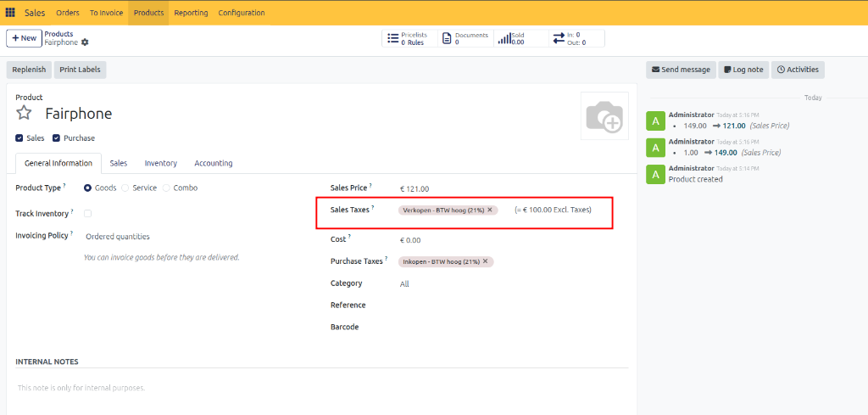Viewport: 868px width, 415px height.
Task: Open the Configuration menu
Action: click(x=242, y=12)
